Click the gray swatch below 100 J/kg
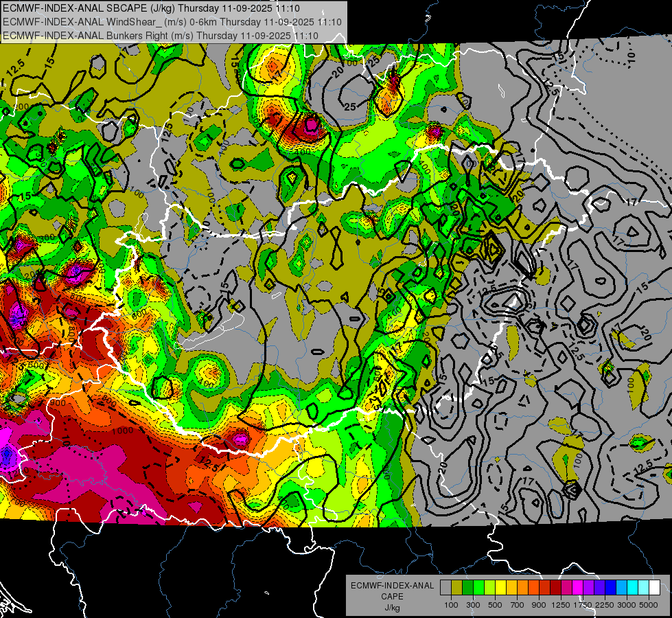Screen dimensions: 672x618 [x=445, y=588]
